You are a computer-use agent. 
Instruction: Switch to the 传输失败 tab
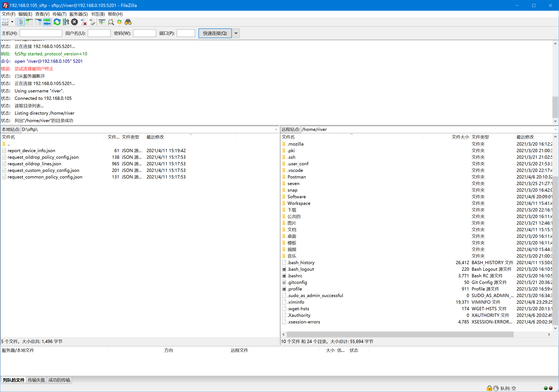pos(36,380)
